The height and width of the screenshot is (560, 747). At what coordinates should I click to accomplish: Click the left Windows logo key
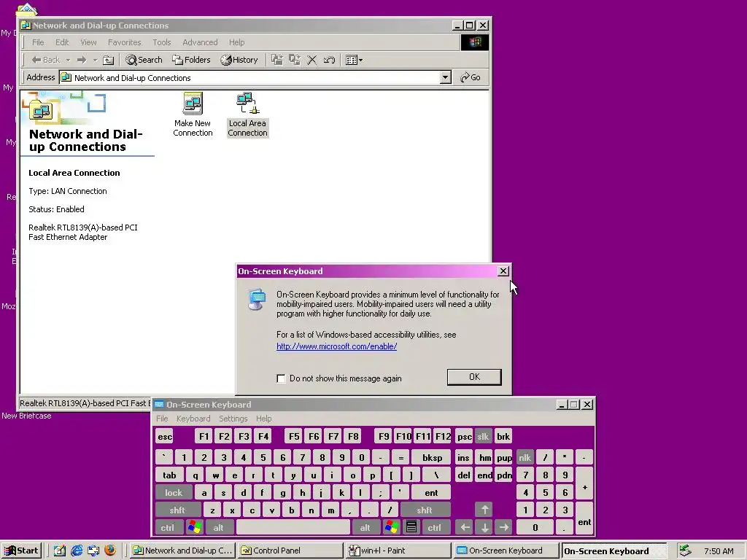click(x=194, y=527)
